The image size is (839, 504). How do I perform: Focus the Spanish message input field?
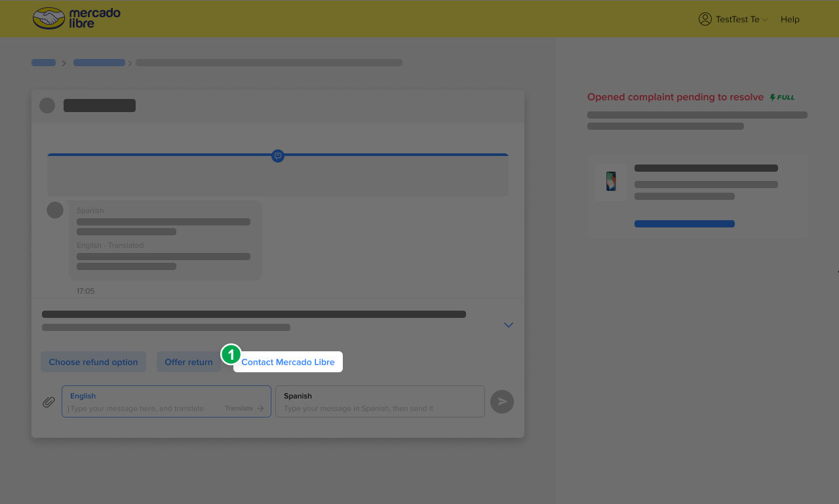coord(380,401)
